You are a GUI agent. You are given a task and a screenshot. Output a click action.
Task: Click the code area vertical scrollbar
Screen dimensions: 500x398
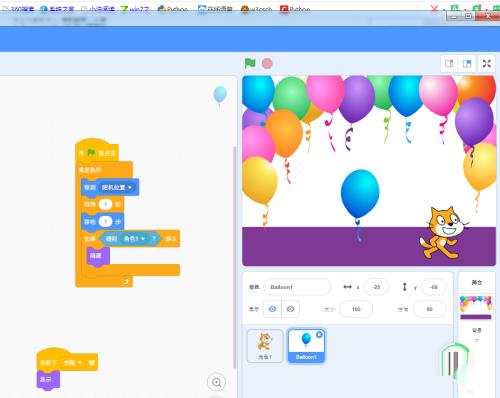click(234, 257)
